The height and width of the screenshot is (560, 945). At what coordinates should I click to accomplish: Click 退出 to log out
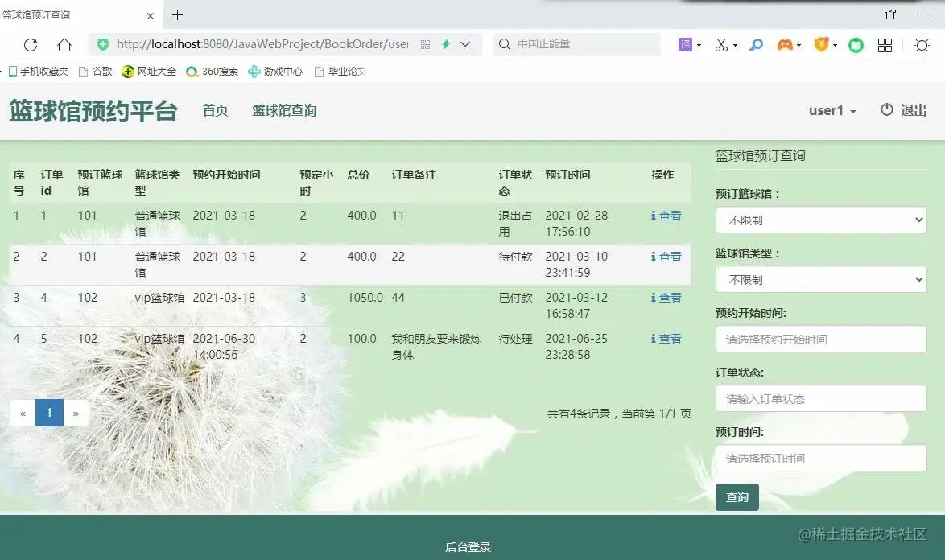pyautogui.click(x=903, y=111)
